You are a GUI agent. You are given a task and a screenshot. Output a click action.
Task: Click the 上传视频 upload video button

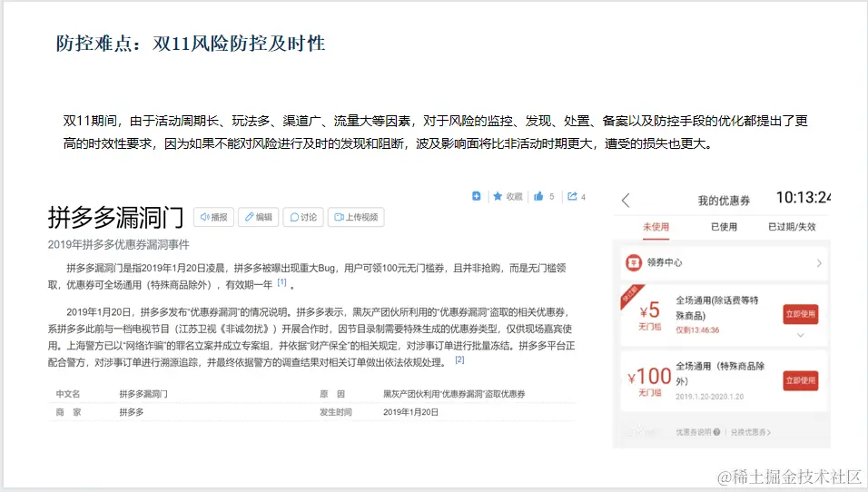356,217
